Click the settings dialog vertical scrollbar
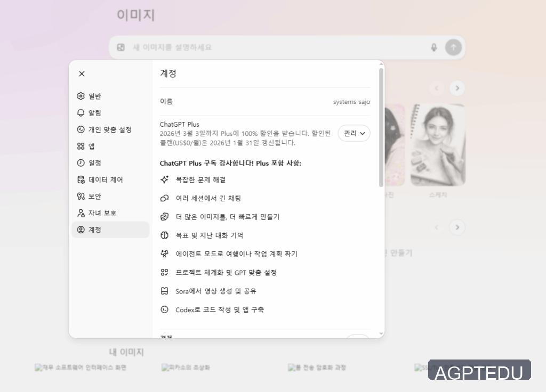This screenshot has height=392, width=546. 381,127
